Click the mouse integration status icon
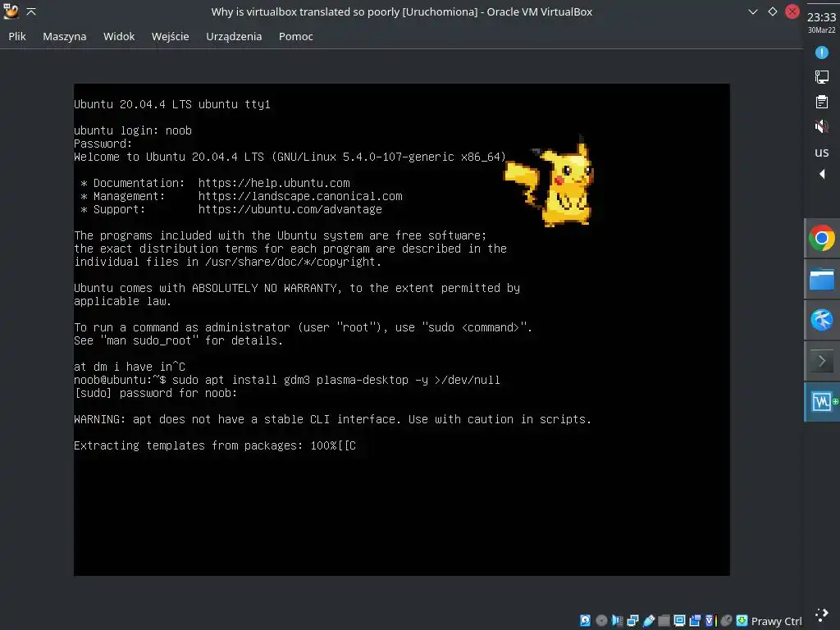Image resolution: width=840 pixels, height=630 pixels. pos(727,621)
